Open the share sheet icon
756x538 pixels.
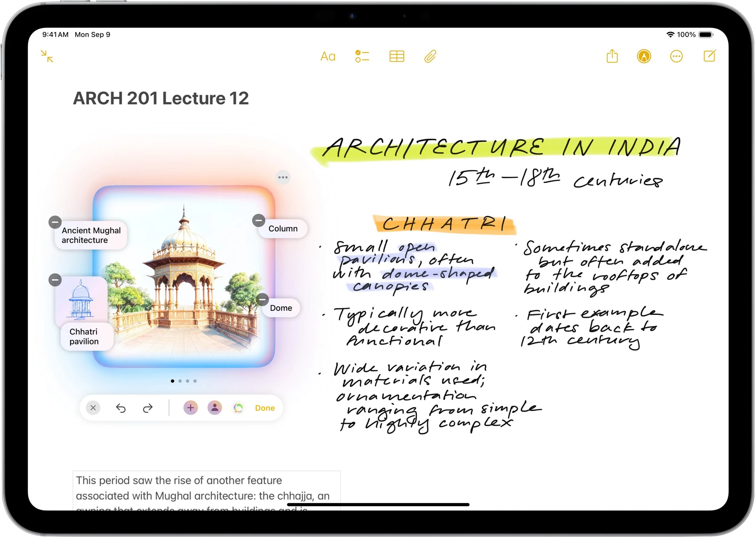click(612, 56)
